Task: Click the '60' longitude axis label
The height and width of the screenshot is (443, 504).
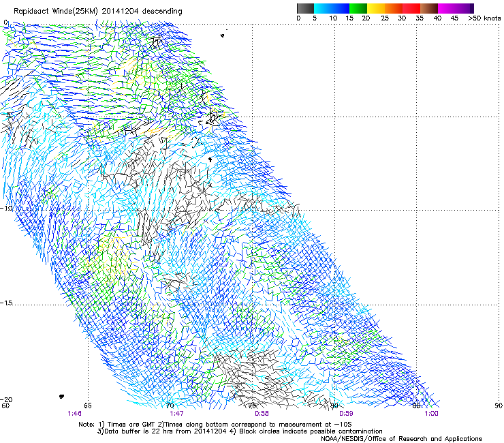Action: [5, 406]
